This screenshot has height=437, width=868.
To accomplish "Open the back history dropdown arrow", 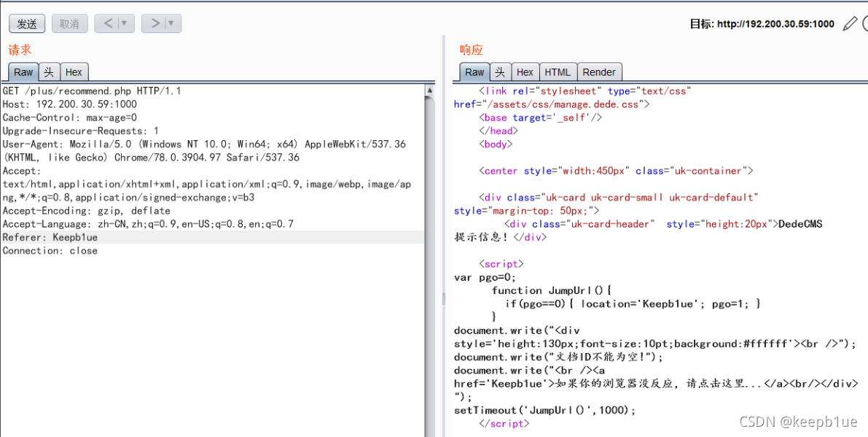I will tap(125, 23).
